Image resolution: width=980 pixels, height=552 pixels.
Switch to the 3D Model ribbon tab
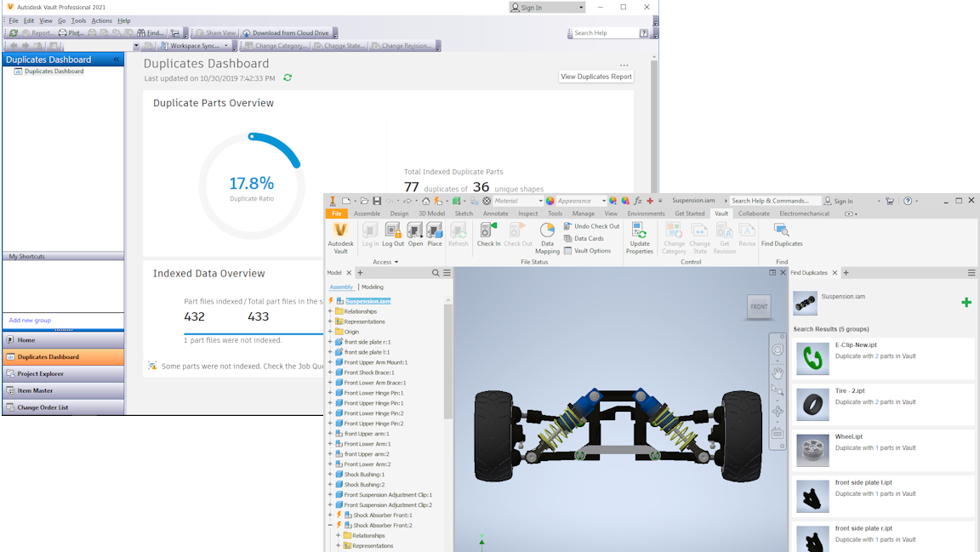(431, 213)
